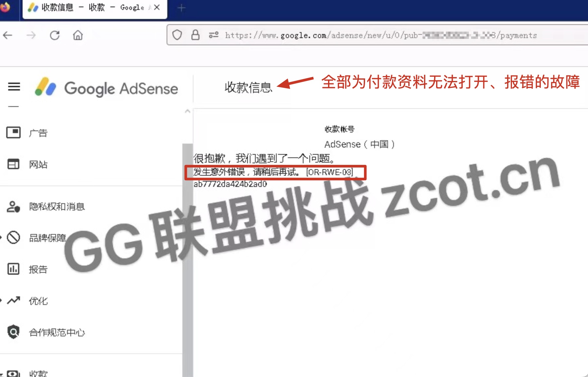Reload the page with refresh icon
The image size is (588, 377).
click(55, 35)
